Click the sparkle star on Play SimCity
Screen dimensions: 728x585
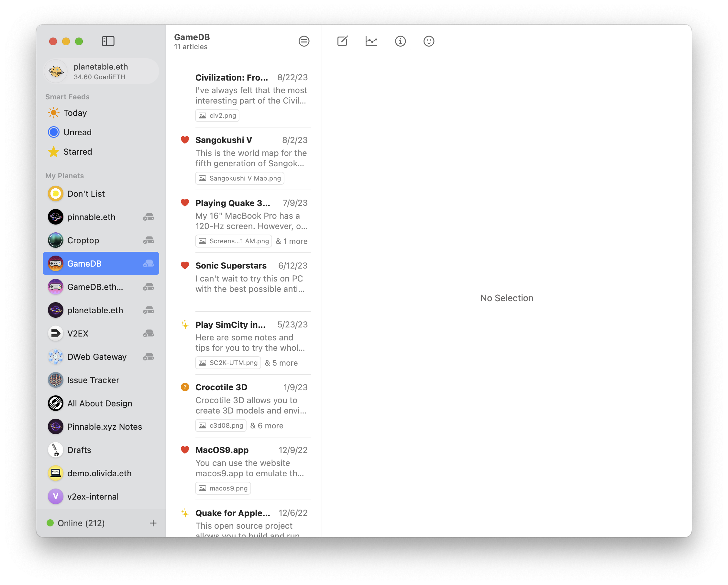pyautogui.click(x=185, y=325)
